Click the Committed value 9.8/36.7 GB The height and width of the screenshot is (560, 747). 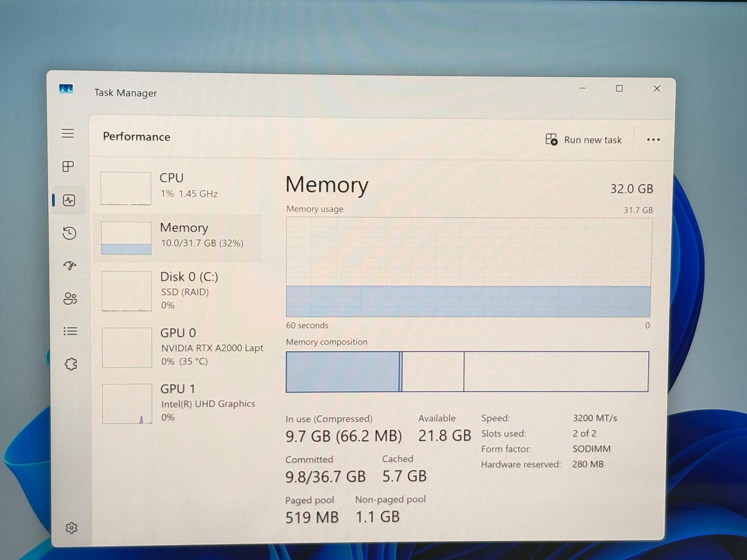(325, 477)
